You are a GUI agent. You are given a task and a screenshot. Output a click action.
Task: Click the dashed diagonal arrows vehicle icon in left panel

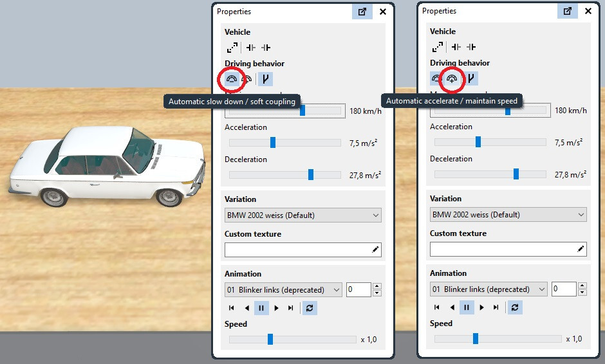pos(232,48)
